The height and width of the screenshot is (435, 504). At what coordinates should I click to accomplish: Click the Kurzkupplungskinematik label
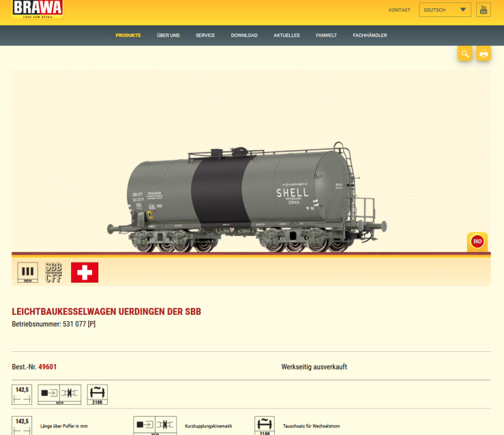(x=209, y=426)
